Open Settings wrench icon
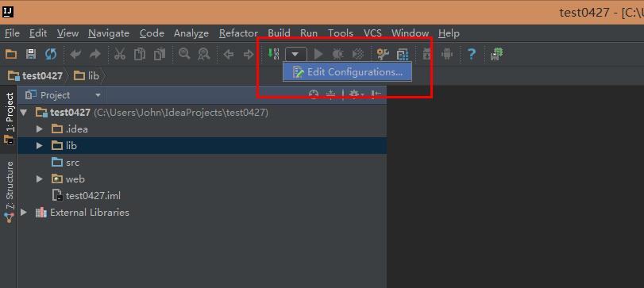The image size is (644, 288). (x=383, y=54)
